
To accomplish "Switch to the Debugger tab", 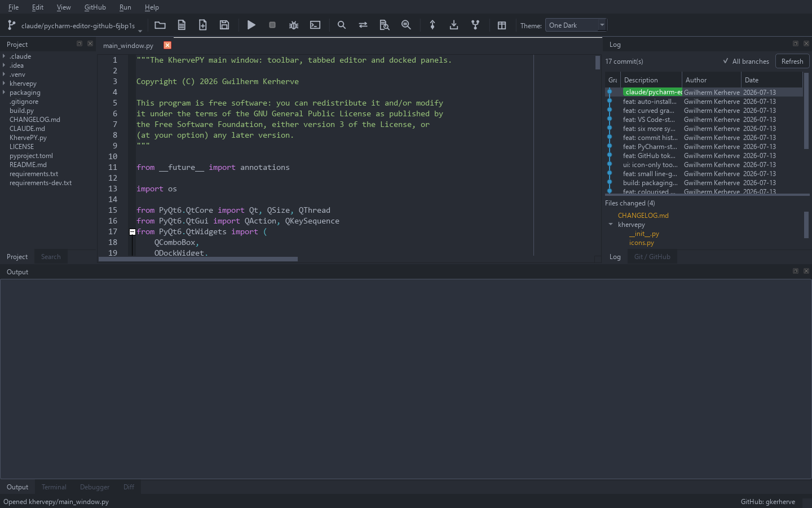I will point(95,487).
